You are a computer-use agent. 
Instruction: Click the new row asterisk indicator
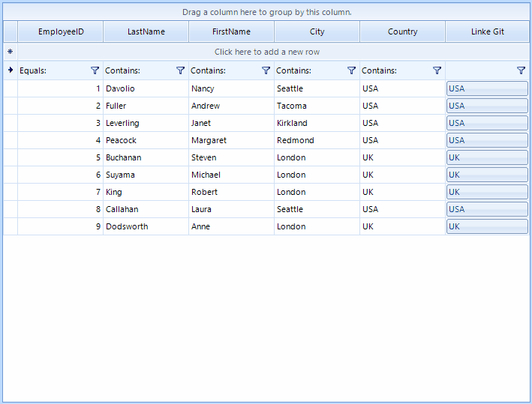(x=11, y=52)
